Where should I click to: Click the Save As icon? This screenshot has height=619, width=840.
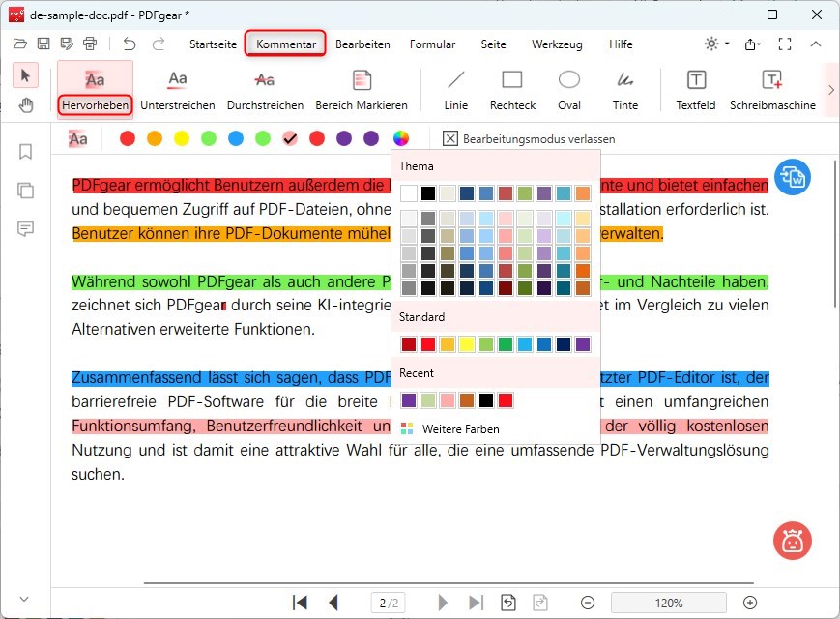pyautogui.click(x=67, y=44)
